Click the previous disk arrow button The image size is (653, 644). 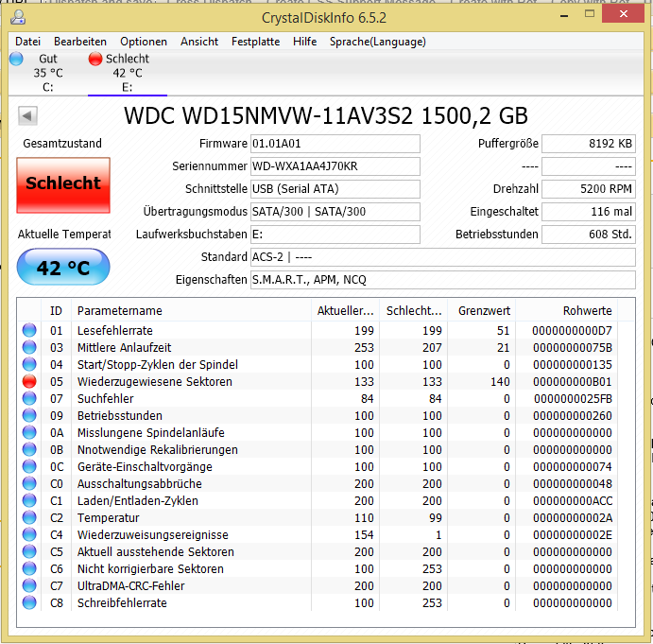pos(27,116)
